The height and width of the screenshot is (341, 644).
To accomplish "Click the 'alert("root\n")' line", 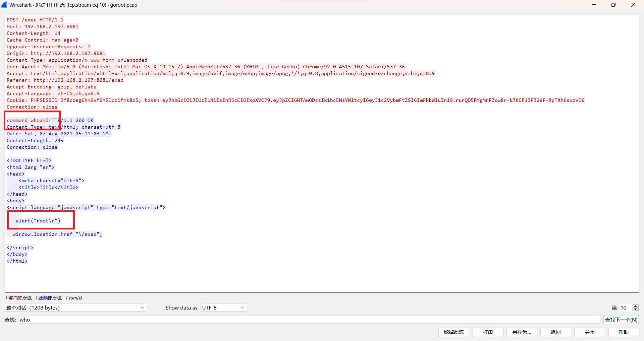I will click(38, 221).
